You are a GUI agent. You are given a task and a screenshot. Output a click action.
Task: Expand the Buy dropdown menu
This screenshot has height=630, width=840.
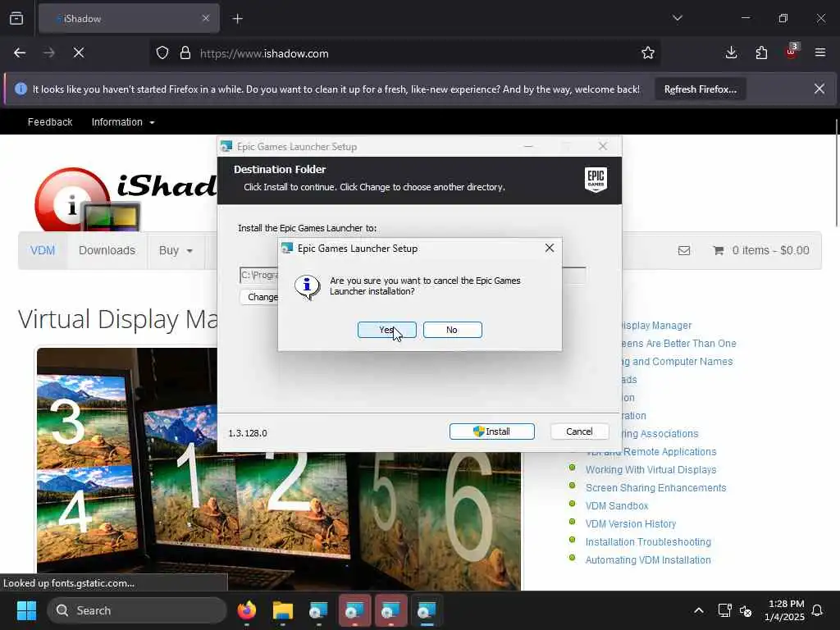click(176, 250)
